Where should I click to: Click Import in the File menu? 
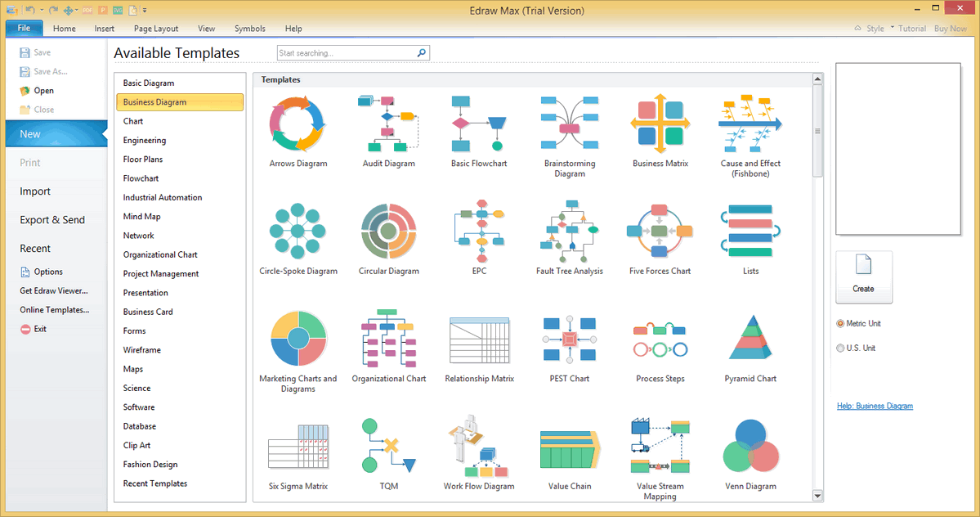click(35, 191)
